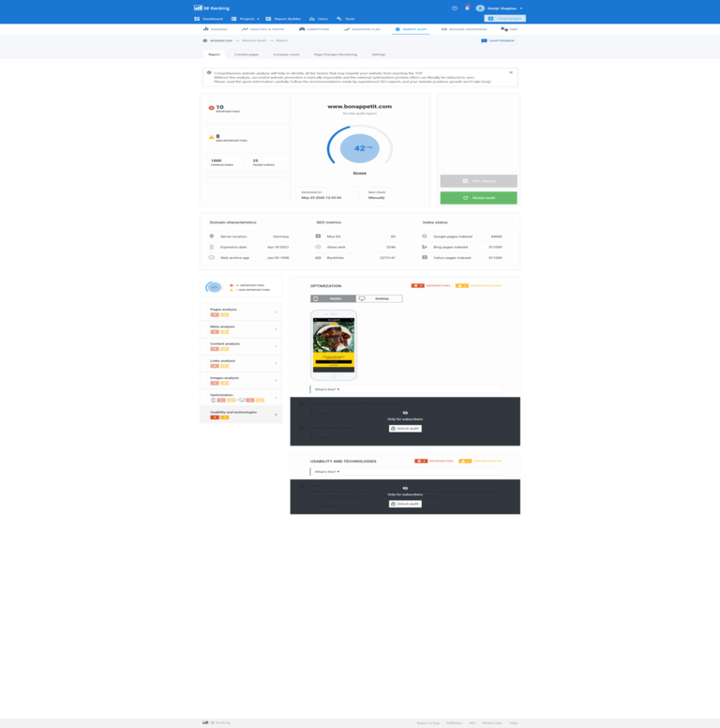Close the info banner with X
Screen dimensions: 720x728
click(511, 72)
